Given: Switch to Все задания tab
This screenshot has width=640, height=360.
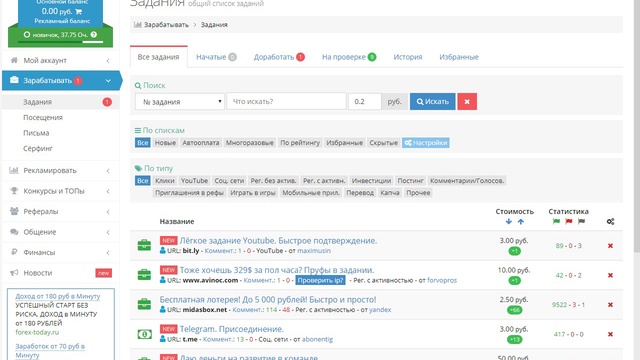Looking at the screenshot, I should 158,57.
